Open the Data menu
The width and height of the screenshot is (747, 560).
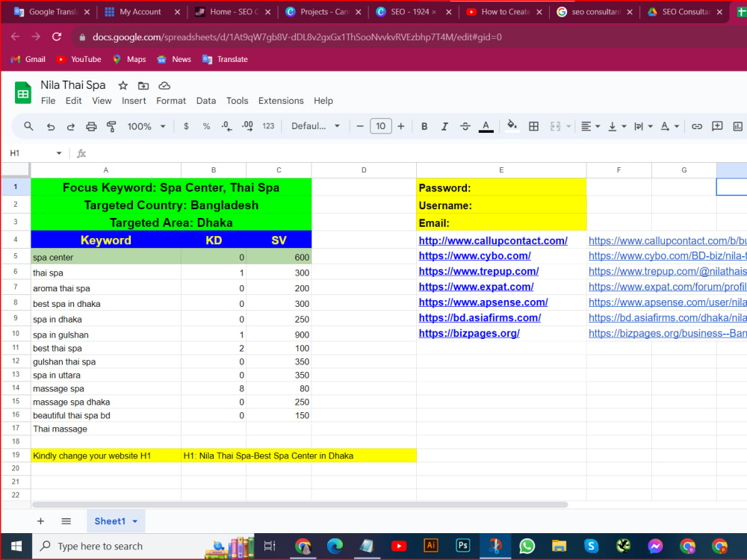[x=206, y=101]
